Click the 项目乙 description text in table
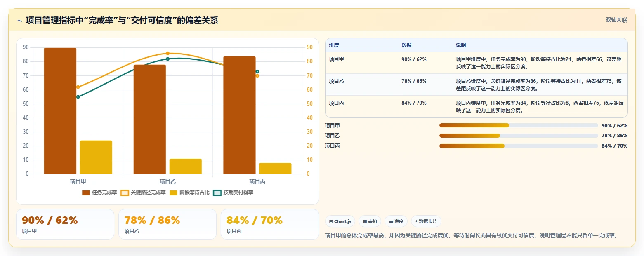 (x=539, y=85)
